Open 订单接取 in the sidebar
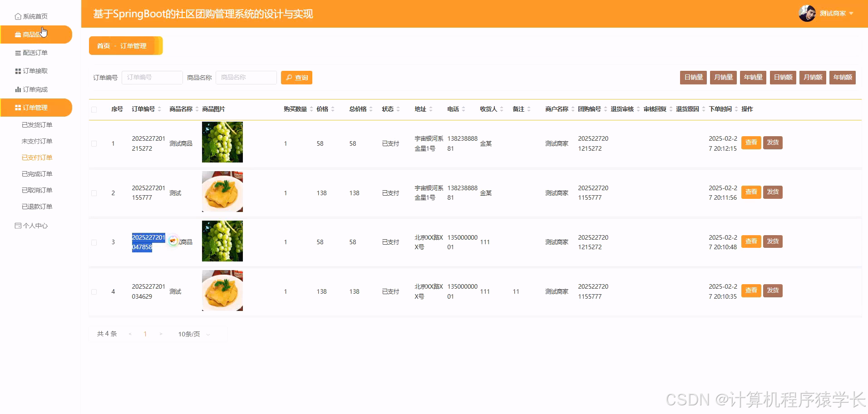The image size is (868, 414). coord(31,71)
